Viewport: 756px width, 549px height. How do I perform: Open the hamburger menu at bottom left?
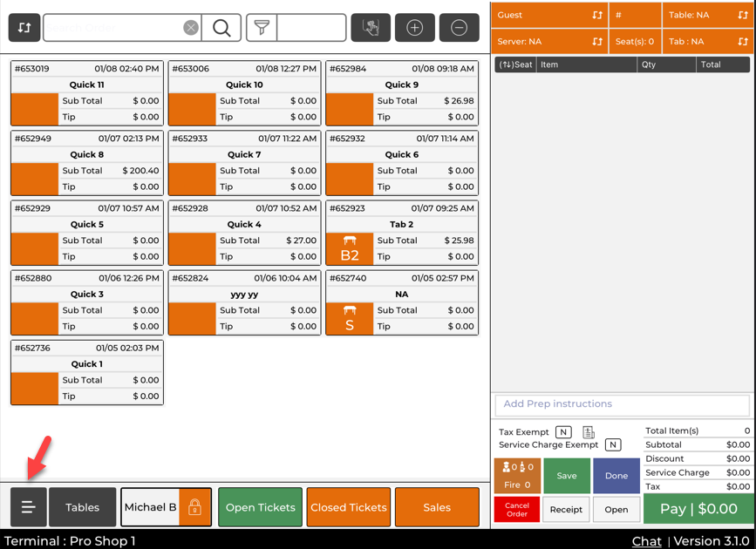[x=28, y=507]
